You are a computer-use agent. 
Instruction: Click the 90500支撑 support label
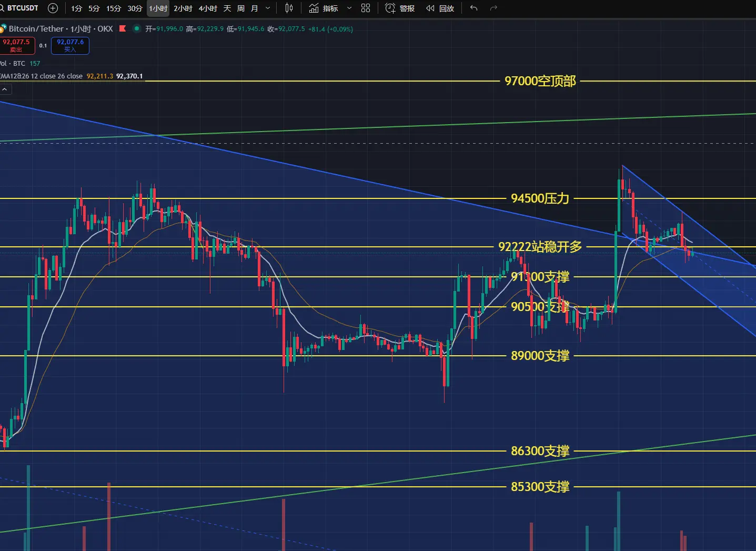pos(540,307)
